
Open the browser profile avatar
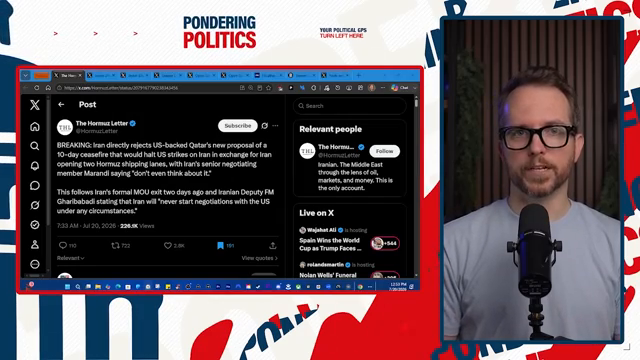(371, 88)
